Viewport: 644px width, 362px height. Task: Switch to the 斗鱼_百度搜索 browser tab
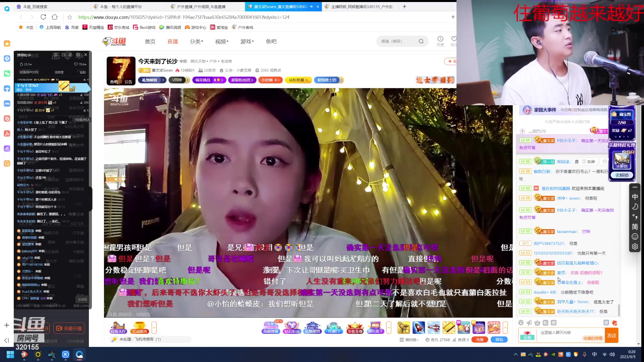52,6
